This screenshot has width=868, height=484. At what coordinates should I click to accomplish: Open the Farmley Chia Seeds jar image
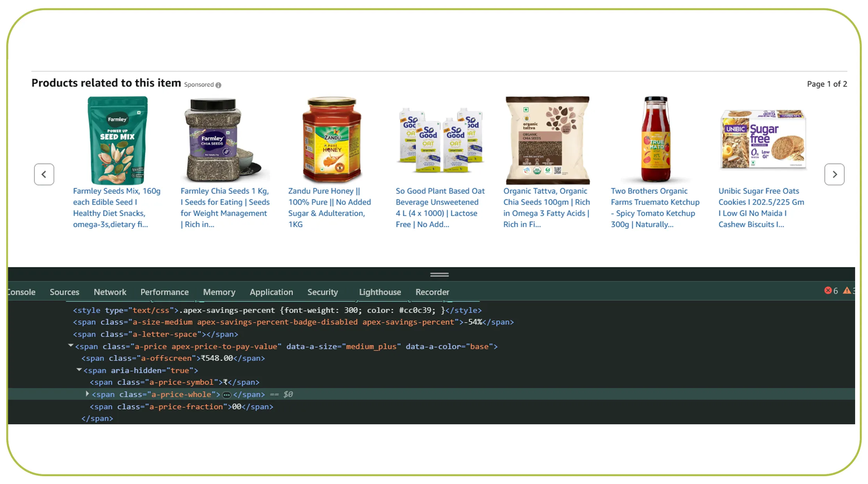point(226,140)
